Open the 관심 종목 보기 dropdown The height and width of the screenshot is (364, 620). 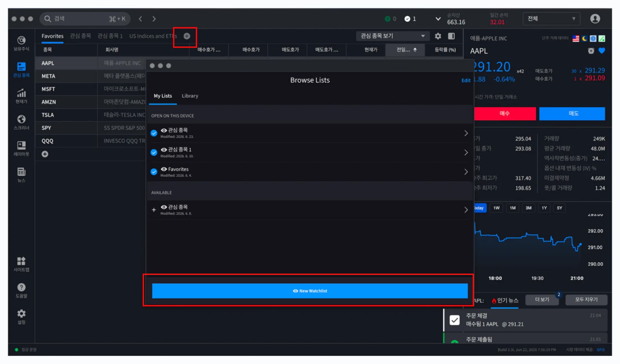[x=393, y=36]
